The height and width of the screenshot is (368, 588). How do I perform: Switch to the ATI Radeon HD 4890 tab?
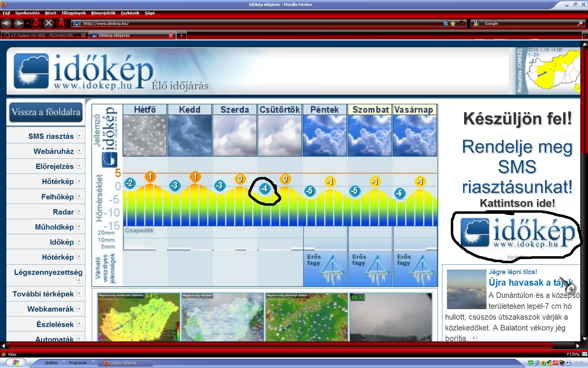pyautogui.click(x=44, y=35)
